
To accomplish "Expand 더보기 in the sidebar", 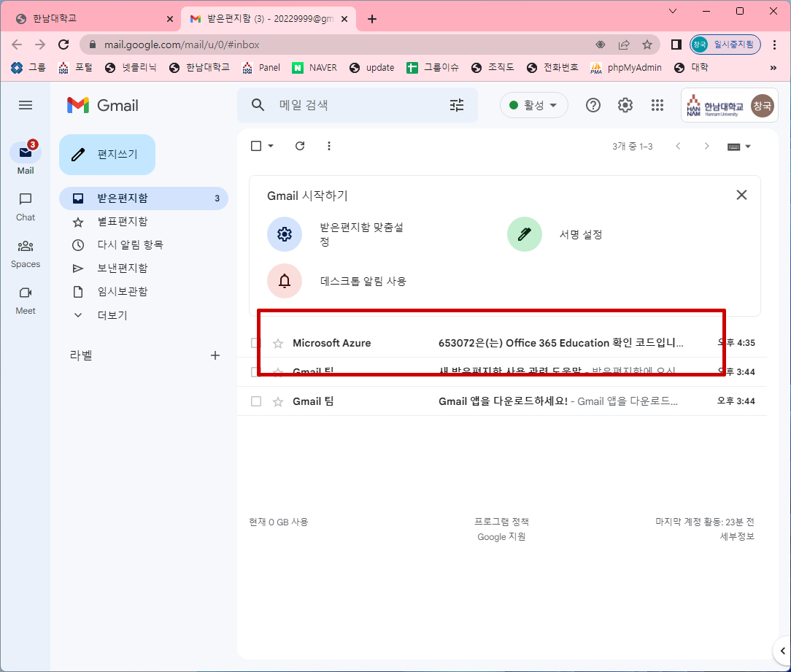I will (112, 315).
